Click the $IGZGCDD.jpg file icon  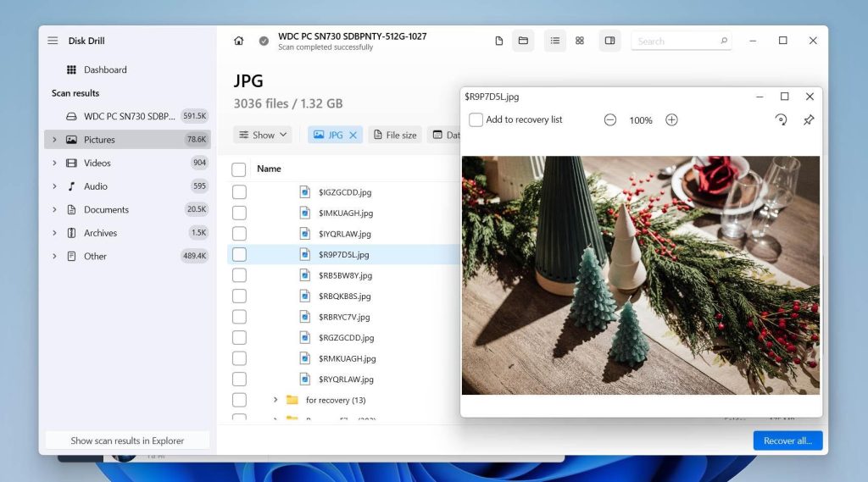click(x=305, y=192)
